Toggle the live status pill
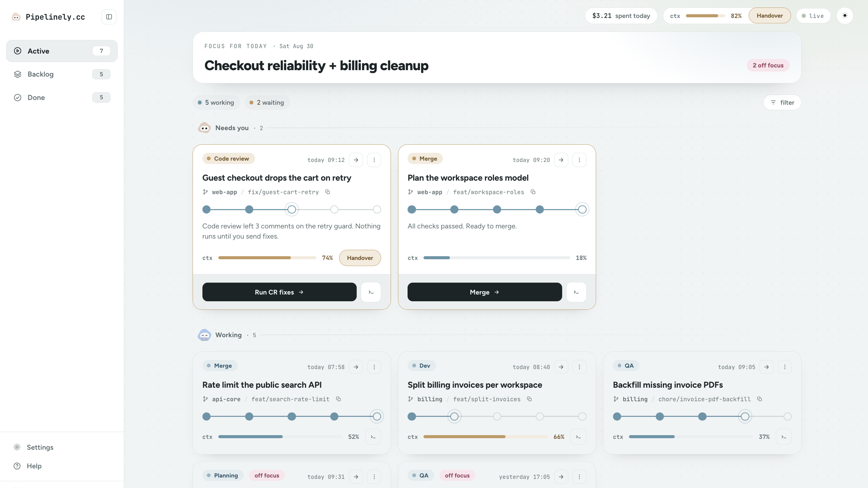 [x=813, y=16]
